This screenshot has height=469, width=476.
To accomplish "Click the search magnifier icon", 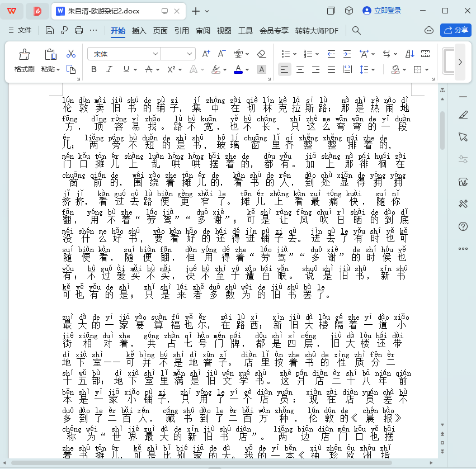I will coord(356,30).
